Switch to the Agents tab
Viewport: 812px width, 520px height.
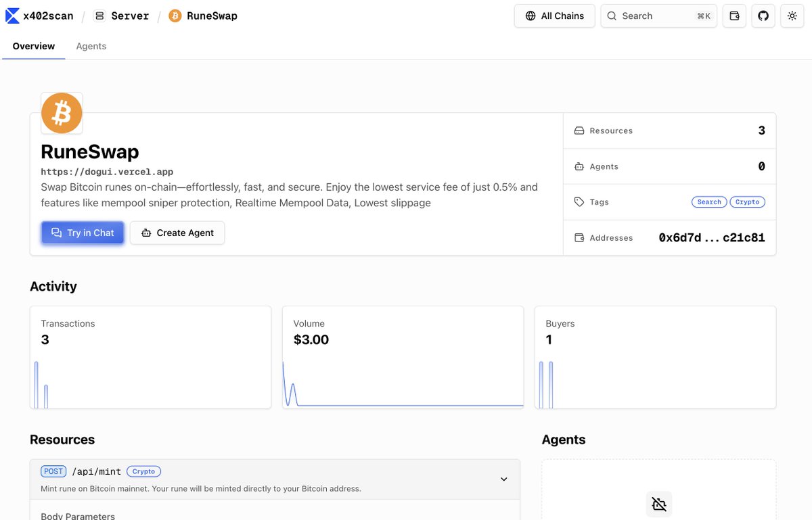pos(91,46)
